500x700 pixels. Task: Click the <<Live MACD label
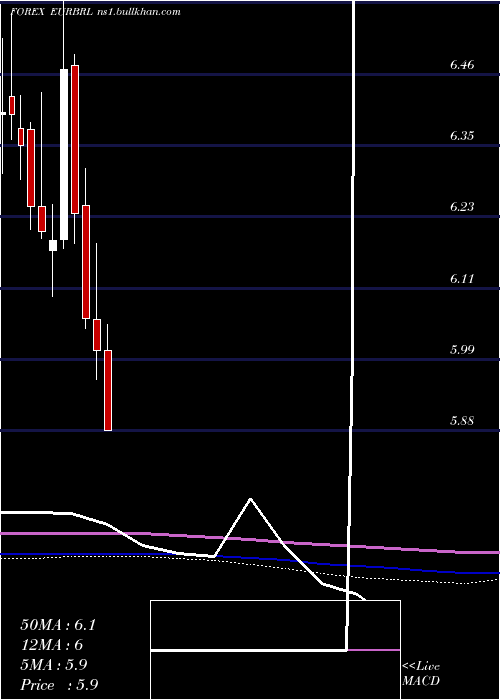tap(421, 674)
